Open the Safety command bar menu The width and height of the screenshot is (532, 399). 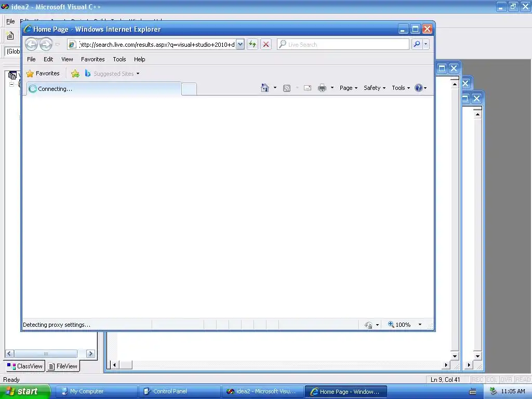(x=375, y=88)
